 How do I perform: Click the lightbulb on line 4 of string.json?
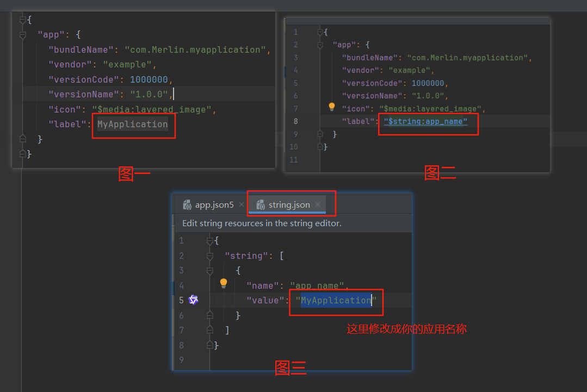tap(224, 283)
